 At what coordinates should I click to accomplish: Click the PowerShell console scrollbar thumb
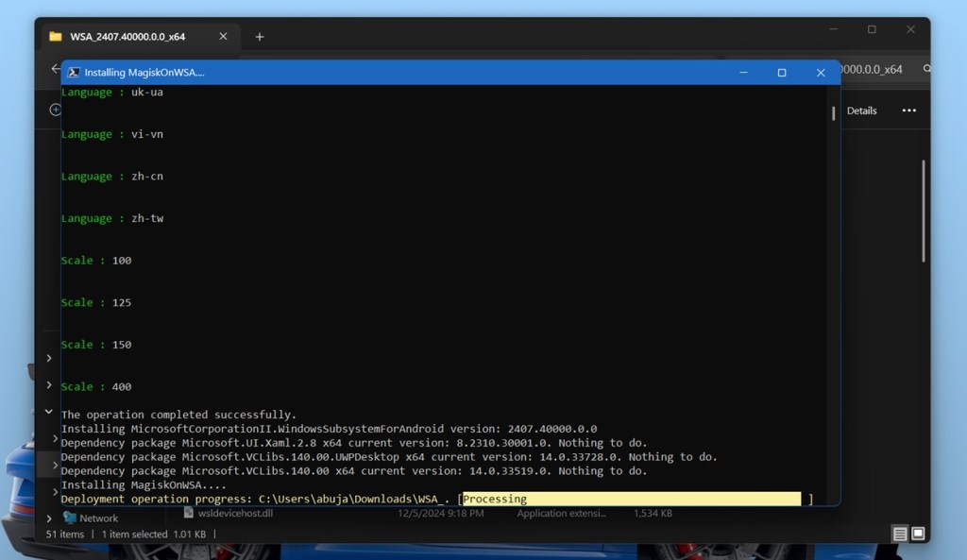click(x=833, y=113)
